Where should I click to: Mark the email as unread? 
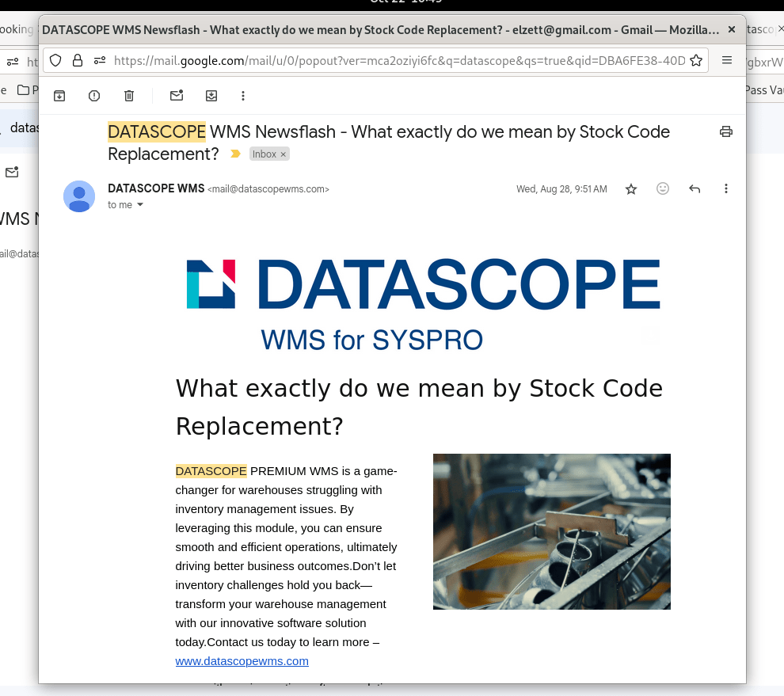[x=177, y=96]
